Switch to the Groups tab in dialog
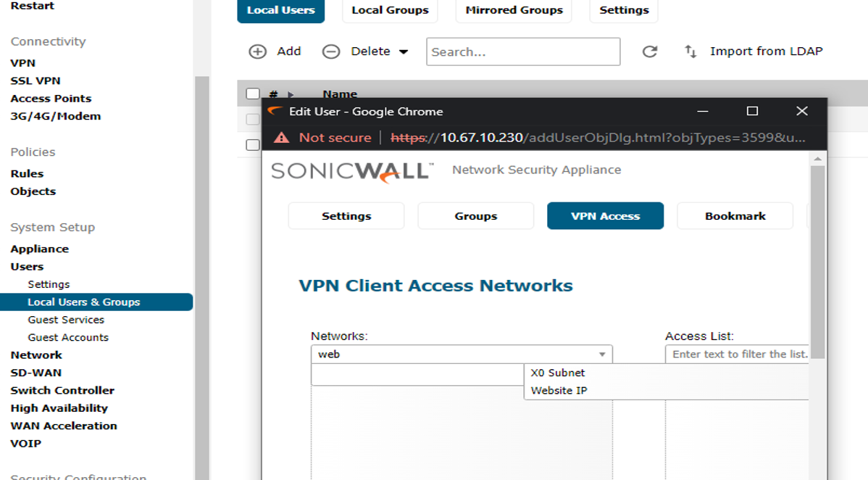 (x=475, y=216)
